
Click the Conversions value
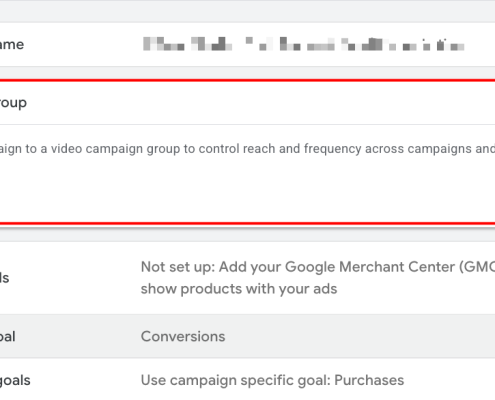[183, 336]
